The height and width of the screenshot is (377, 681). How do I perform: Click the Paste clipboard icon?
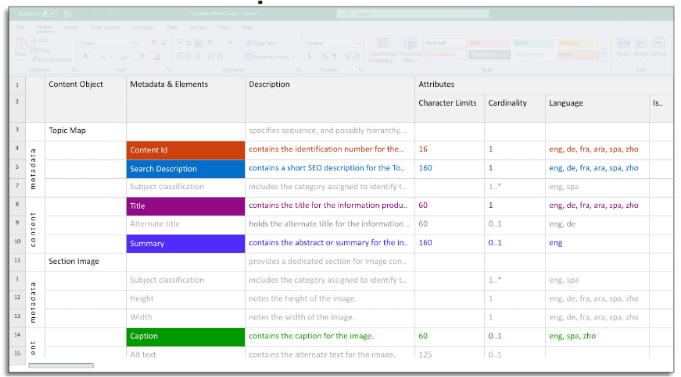coord(21,43)
